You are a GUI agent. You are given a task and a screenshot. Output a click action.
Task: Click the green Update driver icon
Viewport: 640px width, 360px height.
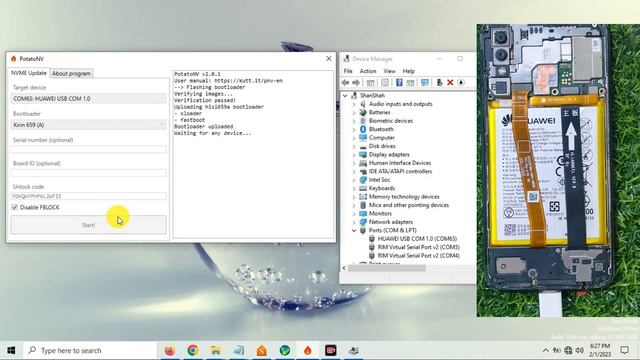click(439, 83)
